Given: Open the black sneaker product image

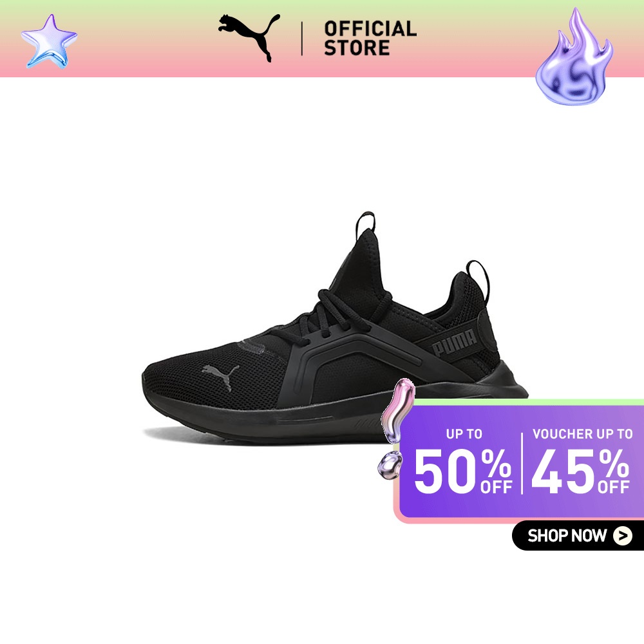Looking at the screenshot, I should 335,328.
